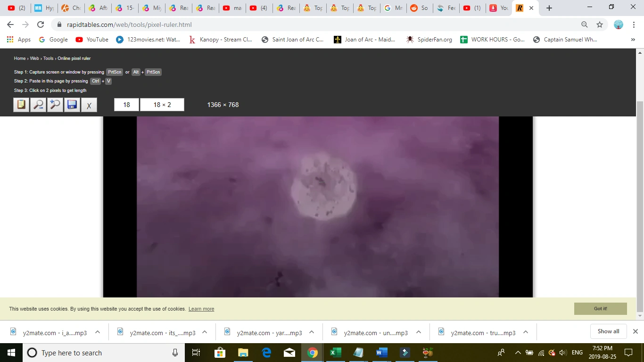
Task: Switch to the YouTube (4) tab
Action: [258, 8]
